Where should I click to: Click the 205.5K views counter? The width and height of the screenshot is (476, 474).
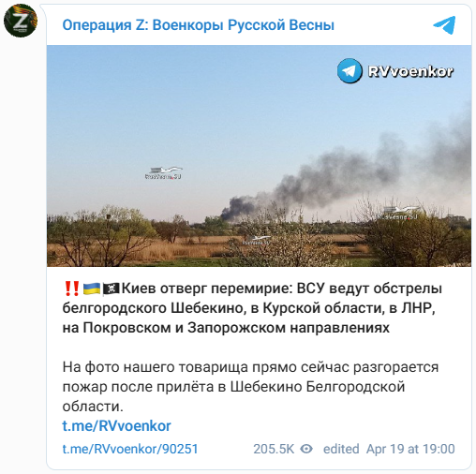[x=274, y=449]
